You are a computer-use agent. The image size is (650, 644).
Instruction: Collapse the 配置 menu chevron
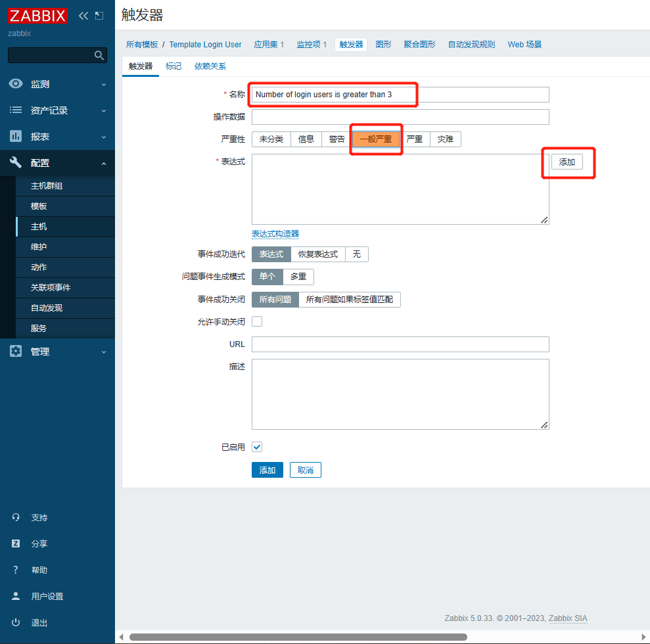point(104,164)
